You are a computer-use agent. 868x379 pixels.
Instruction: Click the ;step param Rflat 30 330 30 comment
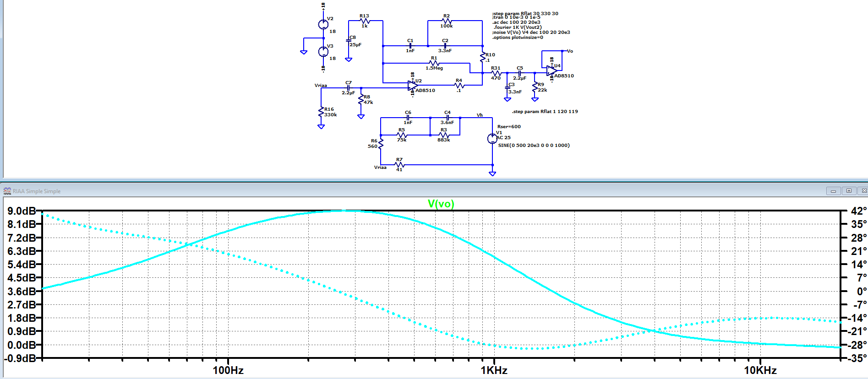525,13
